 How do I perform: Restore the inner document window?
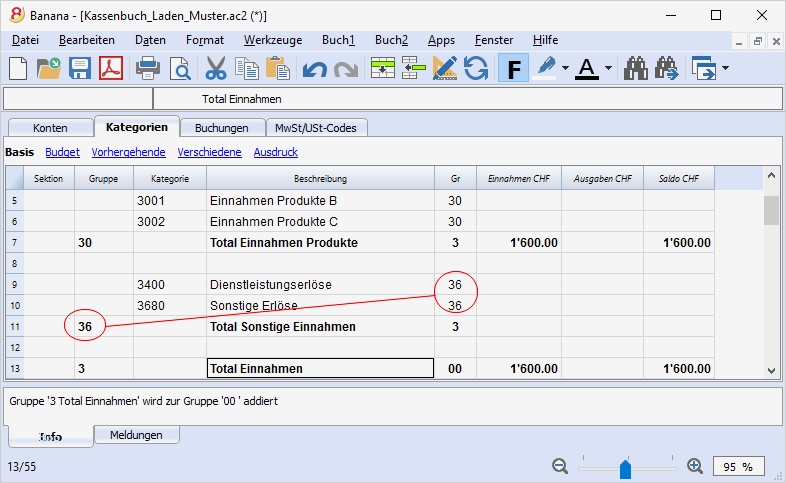click(757, 42)
